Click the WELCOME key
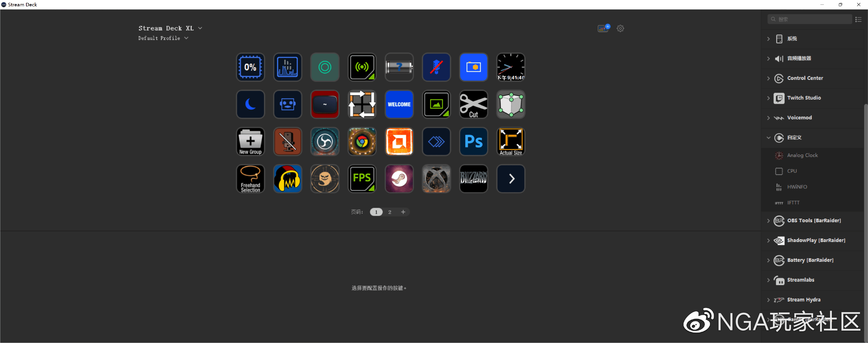The height and width of the screenshot is (343, 868). 399,104
